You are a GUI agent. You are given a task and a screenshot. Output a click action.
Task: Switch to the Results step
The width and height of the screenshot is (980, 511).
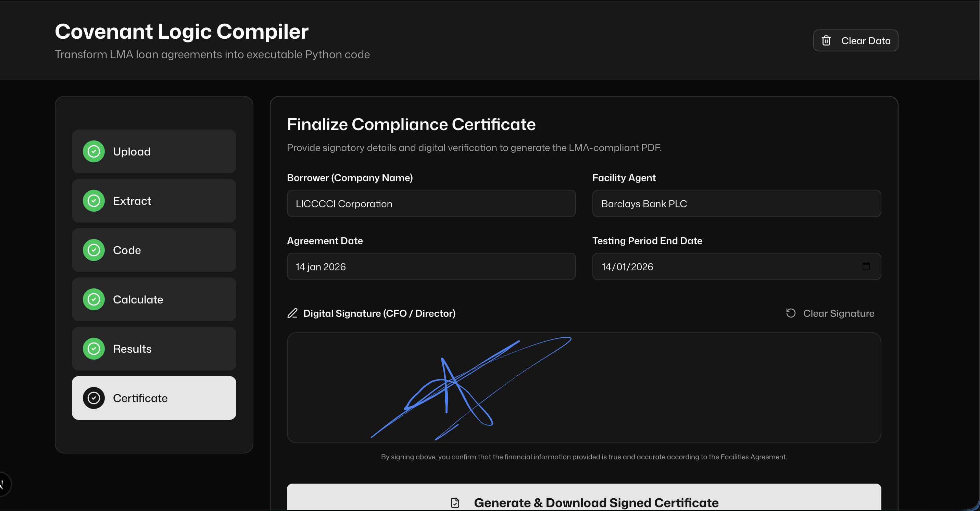(x=154, y=349)
